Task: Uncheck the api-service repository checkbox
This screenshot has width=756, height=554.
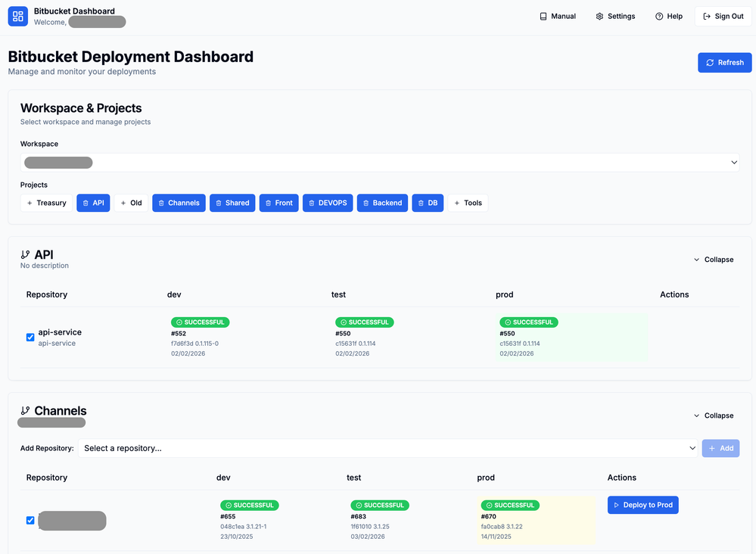Action: tap(30, 337)
